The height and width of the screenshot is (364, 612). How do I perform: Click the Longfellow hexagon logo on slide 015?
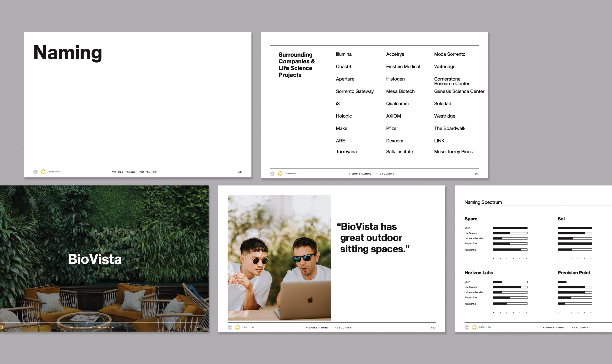(280, 173)
